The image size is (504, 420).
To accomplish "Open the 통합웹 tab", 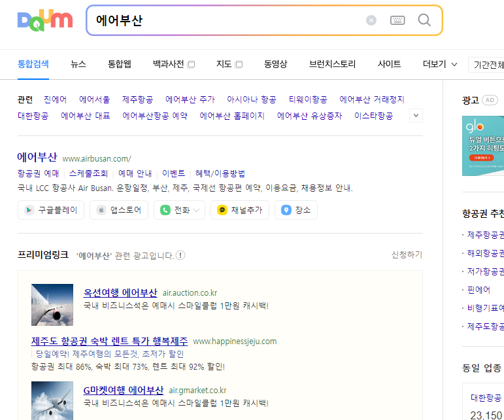I will click(119, 64).
